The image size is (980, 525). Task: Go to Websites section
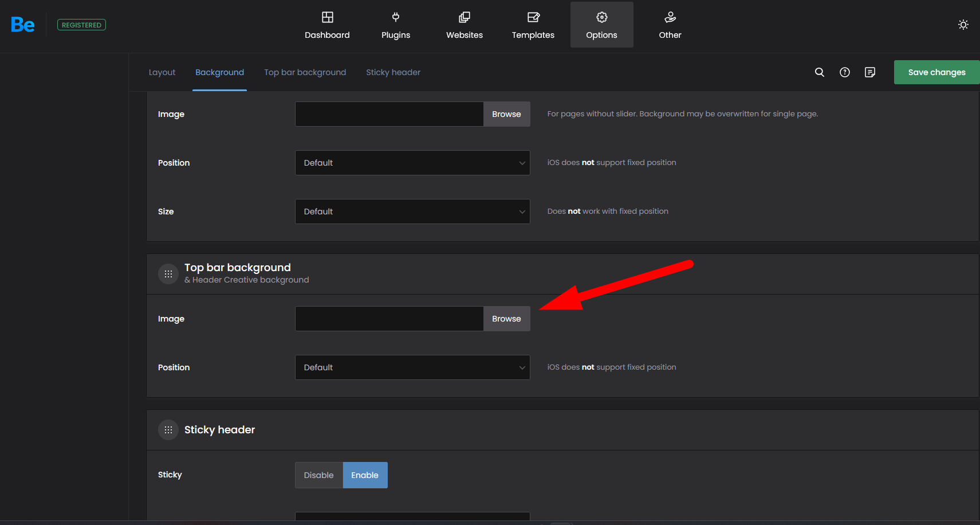coord(465,25)
